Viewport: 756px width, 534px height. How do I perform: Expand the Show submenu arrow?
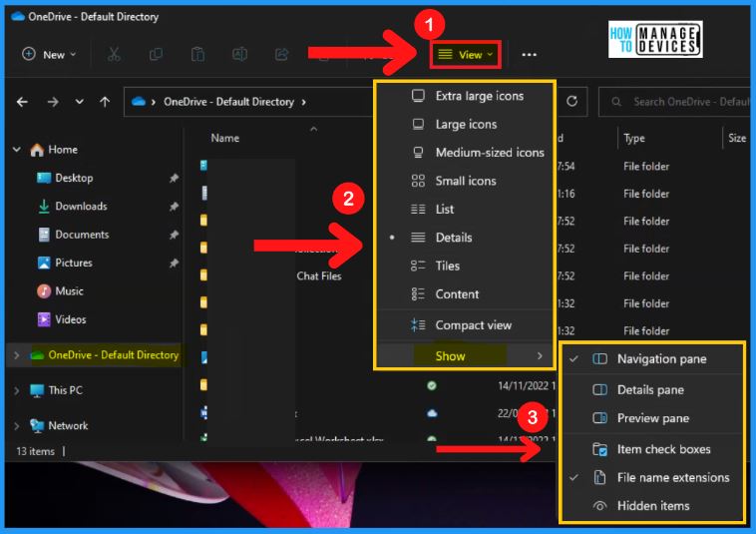[540, 356]
